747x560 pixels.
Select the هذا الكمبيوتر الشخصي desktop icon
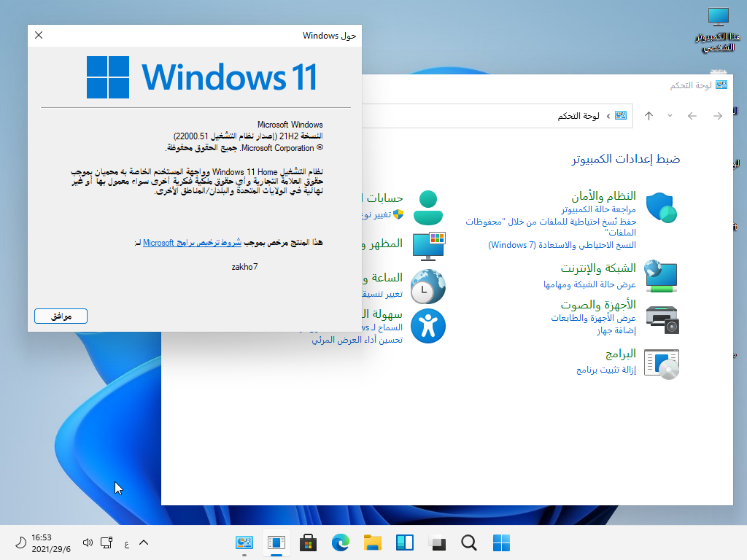click(719, 29)
